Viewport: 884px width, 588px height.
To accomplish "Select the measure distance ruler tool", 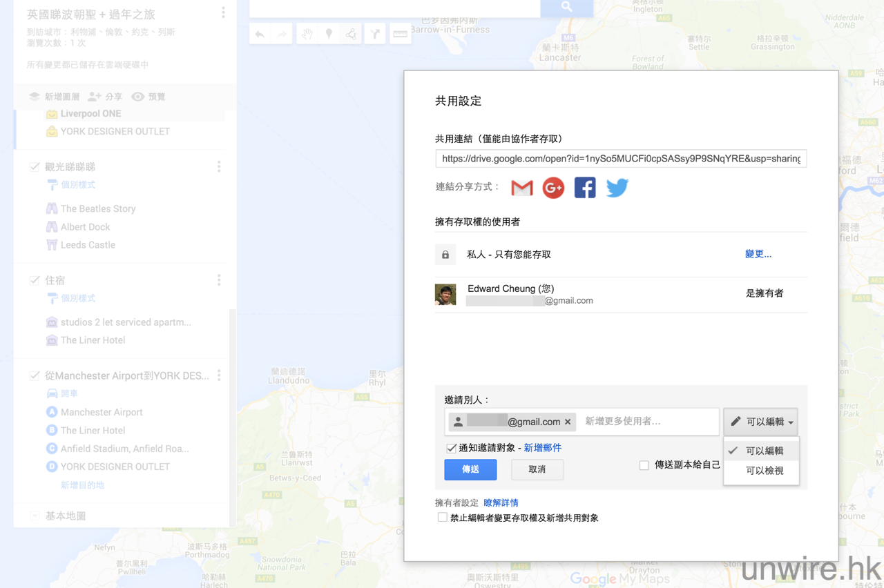I will 400,34.
